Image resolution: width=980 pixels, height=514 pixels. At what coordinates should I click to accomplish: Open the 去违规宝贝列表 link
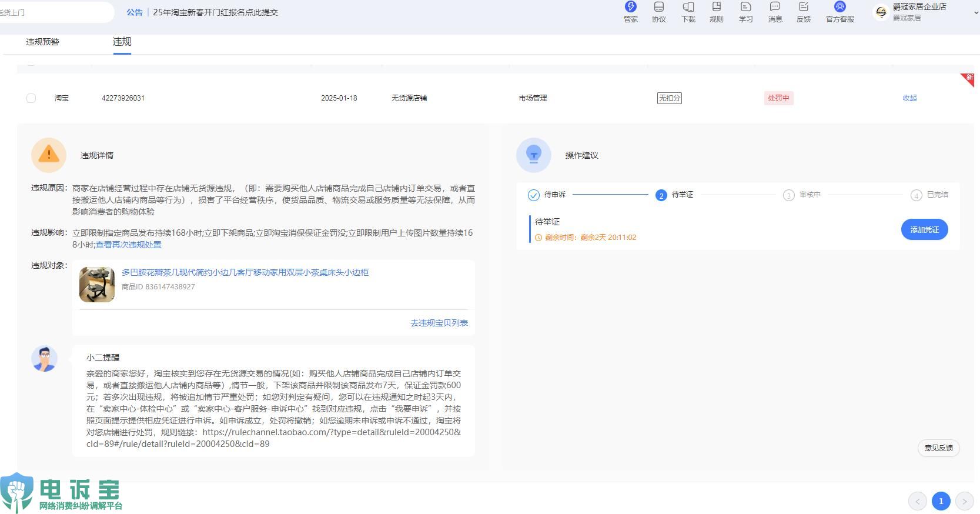pos(439,323)
